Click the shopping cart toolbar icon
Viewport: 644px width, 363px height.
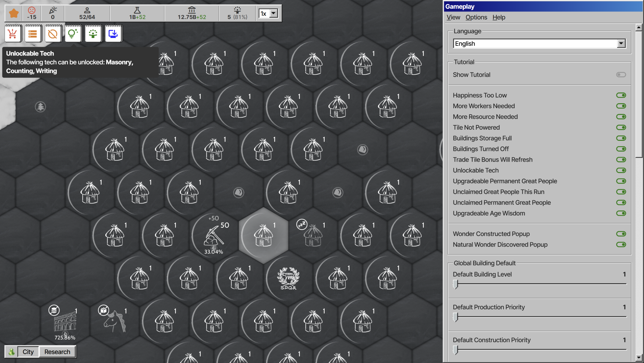tap(13, 34)
